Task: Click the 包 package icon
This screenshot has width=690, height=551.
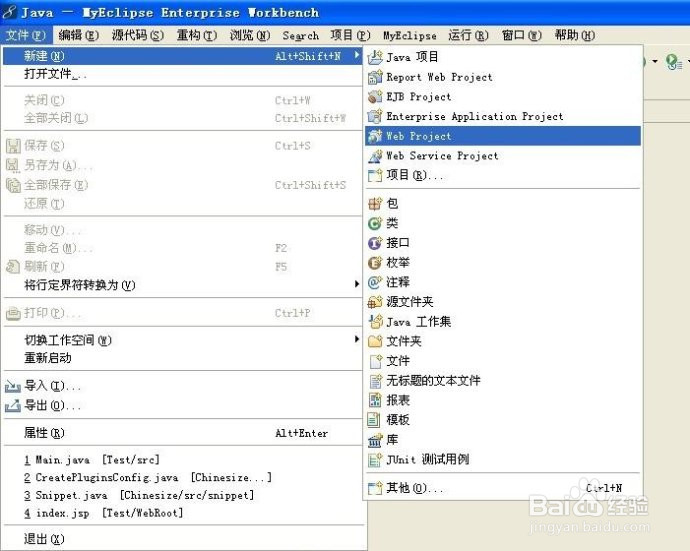Action: 375,203
